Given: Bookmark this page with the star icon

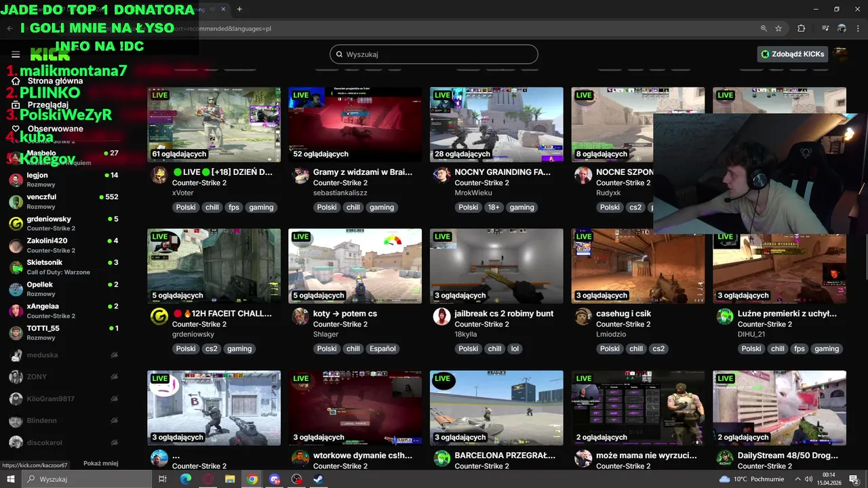Looking at the screenshot, I should coord(778,28).
